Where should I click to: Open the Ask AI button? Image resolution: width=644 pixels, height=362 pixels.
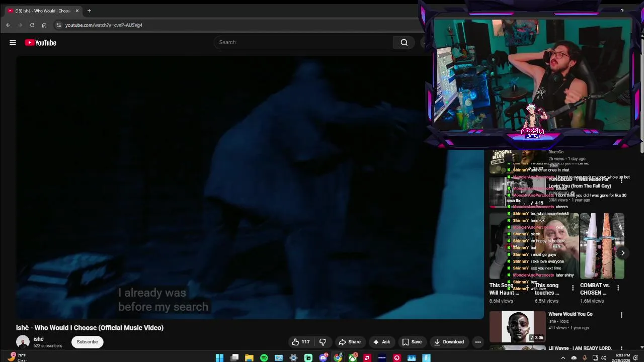(381, 342)
